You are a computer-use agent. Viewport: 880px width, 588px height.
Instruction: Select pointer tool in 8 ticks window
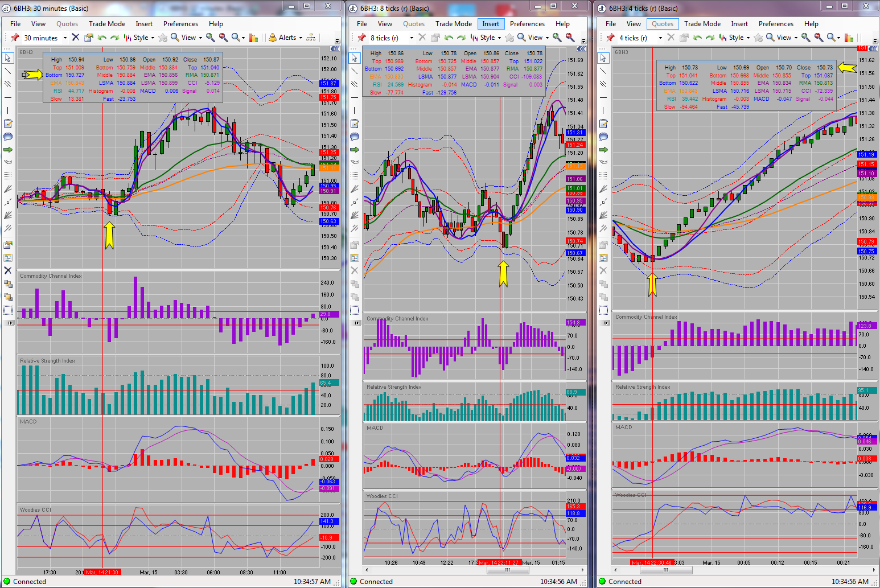point(355,57)
